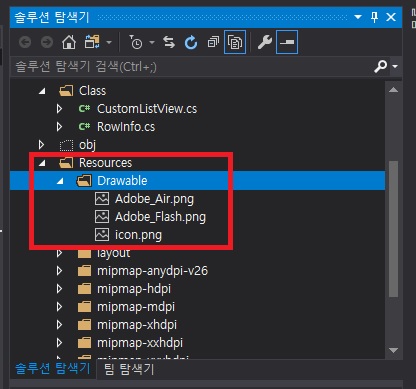Expand CustomListView.cs node
The height and width of the screenshot is (389, 416).
59,109
